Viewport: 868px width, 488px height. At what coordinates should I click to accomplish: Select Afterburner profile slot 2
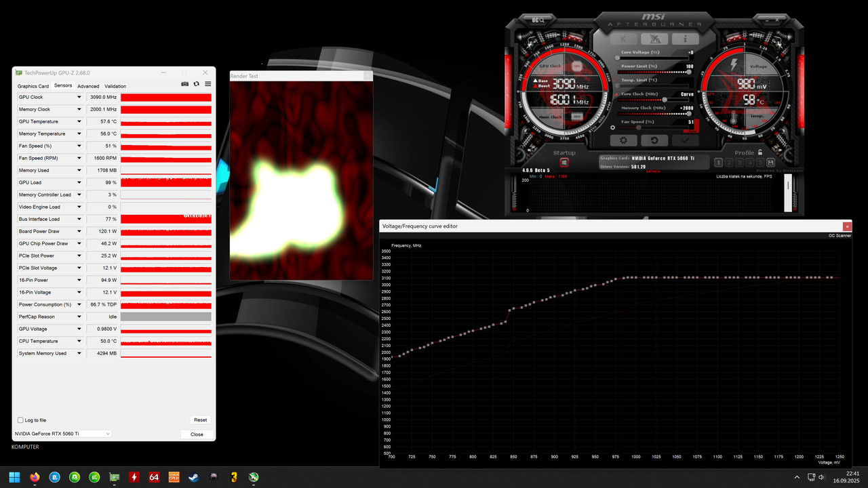(730, 163)
